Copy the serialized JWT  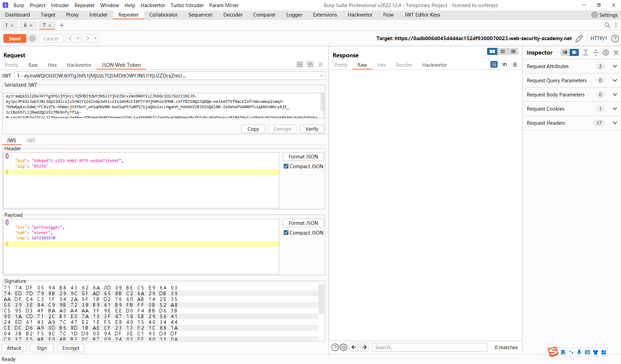pos(253,129)
